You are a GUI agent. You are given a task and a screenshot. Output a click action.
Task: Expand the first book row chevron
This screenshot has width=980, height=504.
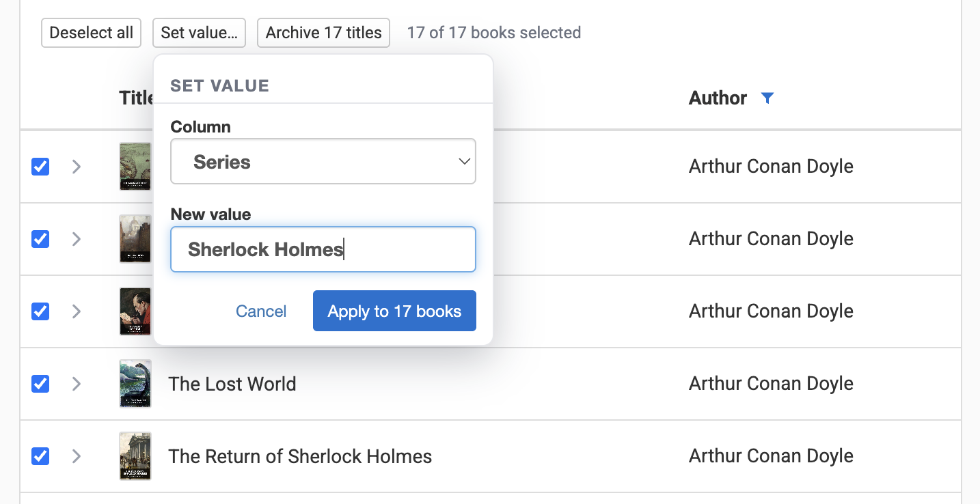coord(77,167)
